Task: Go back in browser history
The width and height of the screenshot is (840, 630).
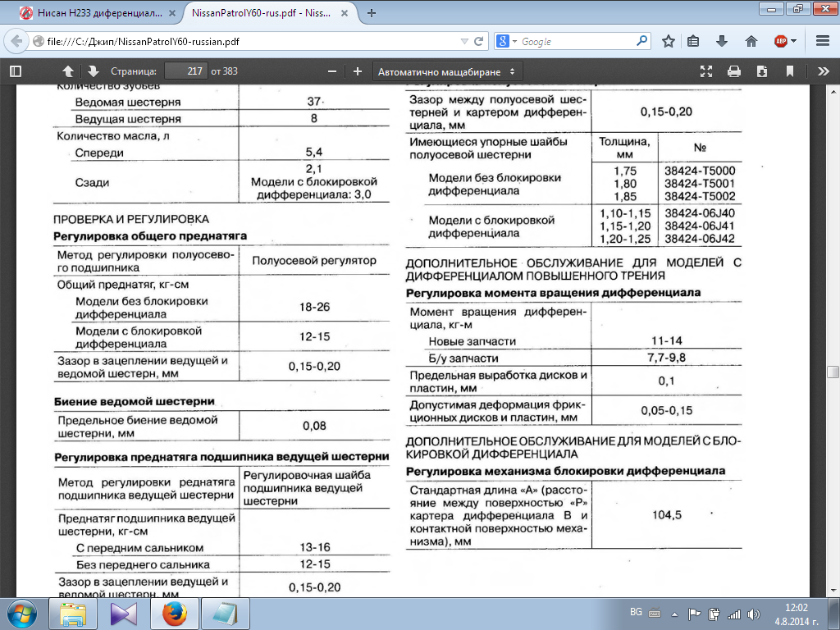Action: coord(16,41)
